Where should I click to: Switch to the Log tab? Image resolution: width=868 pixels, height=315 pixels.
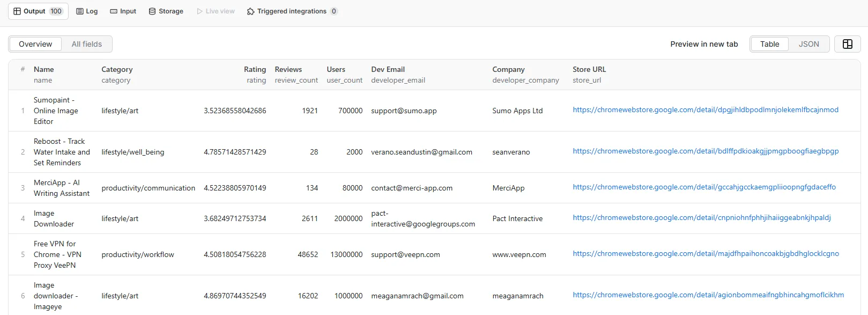pyautogui.click(x=87, y=11)
